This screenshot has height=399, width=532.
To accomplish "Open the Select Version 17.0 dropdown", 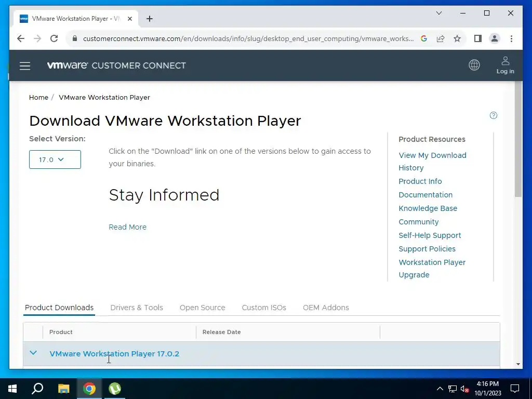I will click(x=55, y=159).
